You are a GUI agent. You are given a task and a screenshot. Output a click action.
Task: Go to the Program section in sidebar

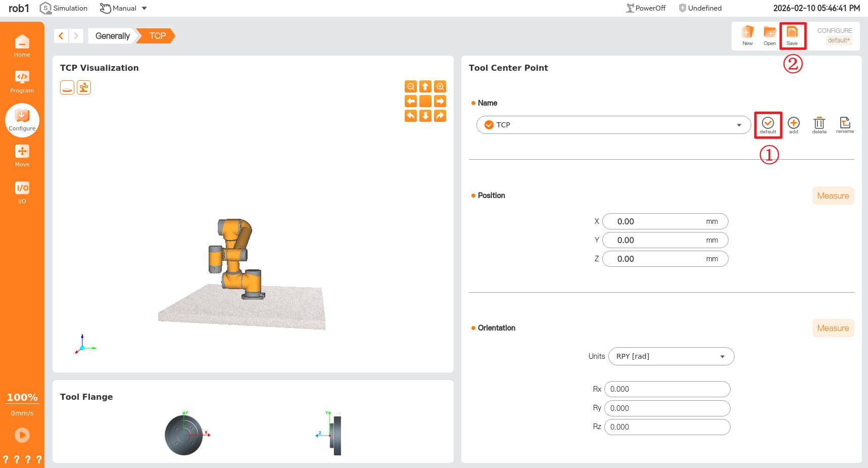tap(22, 81)
